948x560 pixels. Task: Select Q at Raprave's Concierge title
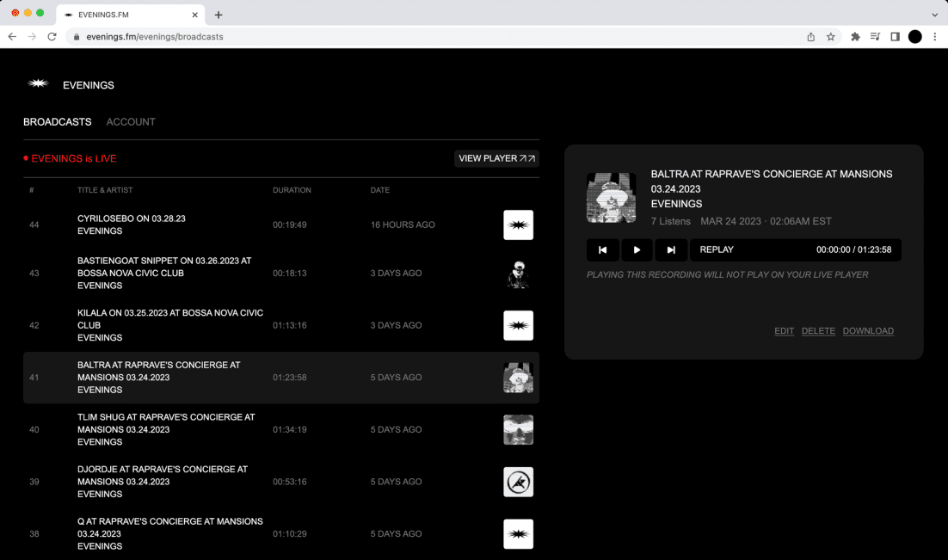[169, 527]
